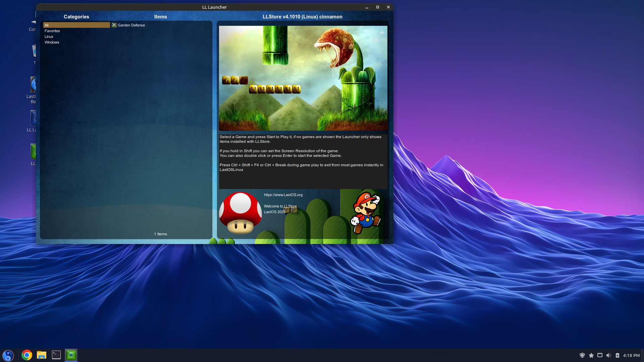Maximize the LL Launcher window
This screenshot has height=362, width=644.
tap(378, 7)
